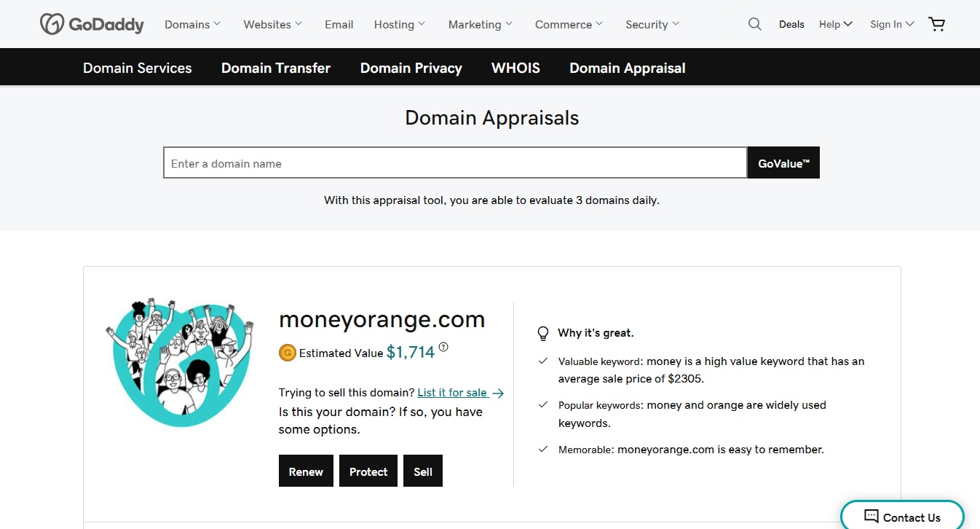Click the GoDaddy logo

(x=92, y=24)
